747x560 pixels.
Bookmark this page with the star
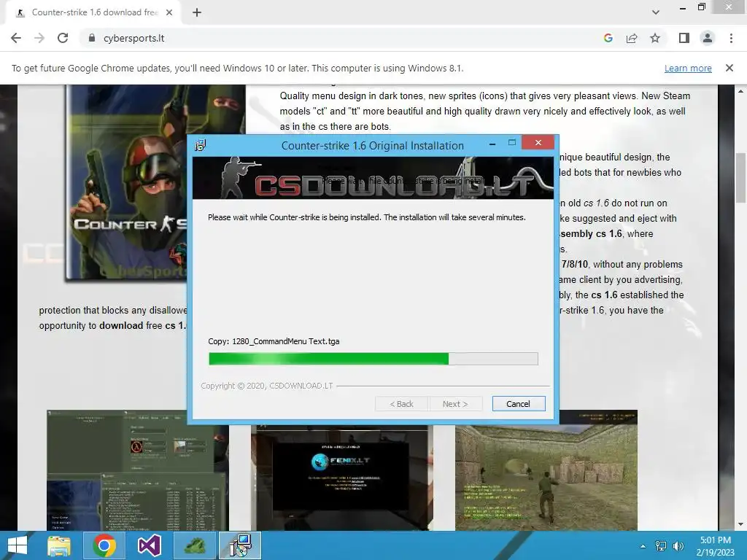click(655, 38)
